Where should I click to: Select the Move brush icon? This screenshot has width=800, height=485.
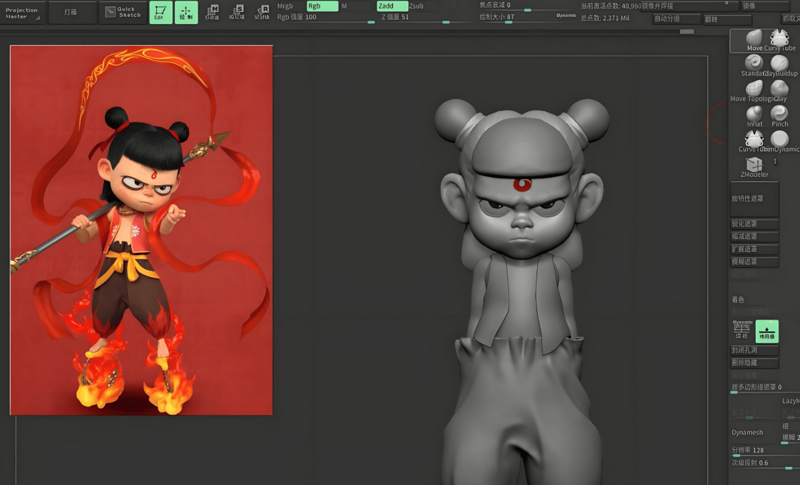tap(754, 40)
